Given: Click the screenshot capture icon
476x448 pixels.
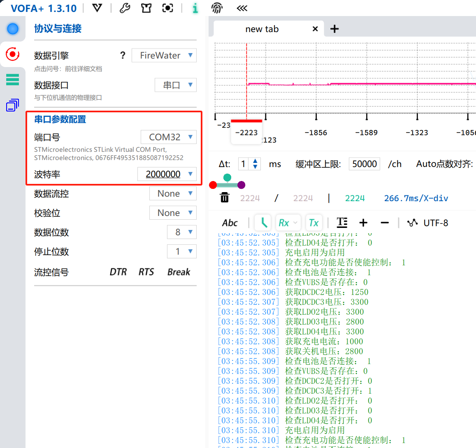Looking at the screenshot, I should point(167,8).
